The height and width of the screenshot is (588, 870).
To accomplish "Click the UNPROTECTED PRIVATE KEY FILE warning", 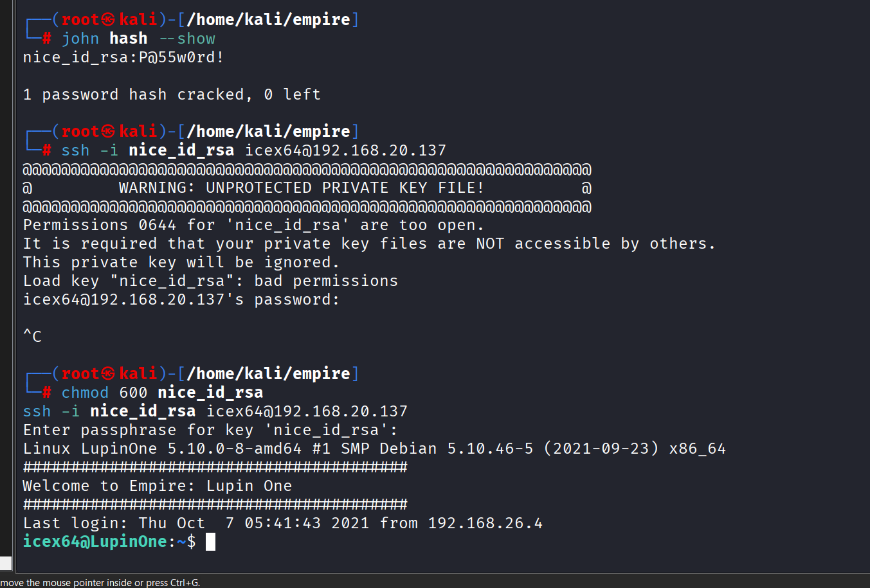I will tap(301, 188).
